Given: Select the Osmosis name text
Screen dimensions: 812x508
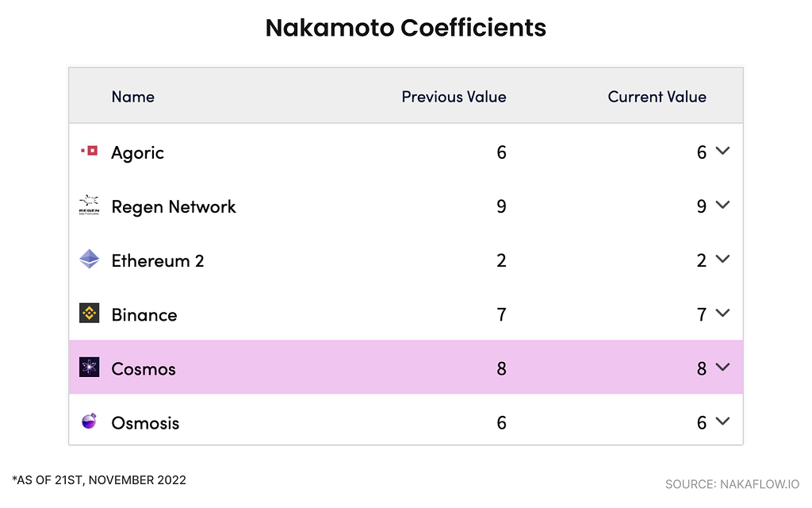Looking at the screenshot, I should (145, 423).
